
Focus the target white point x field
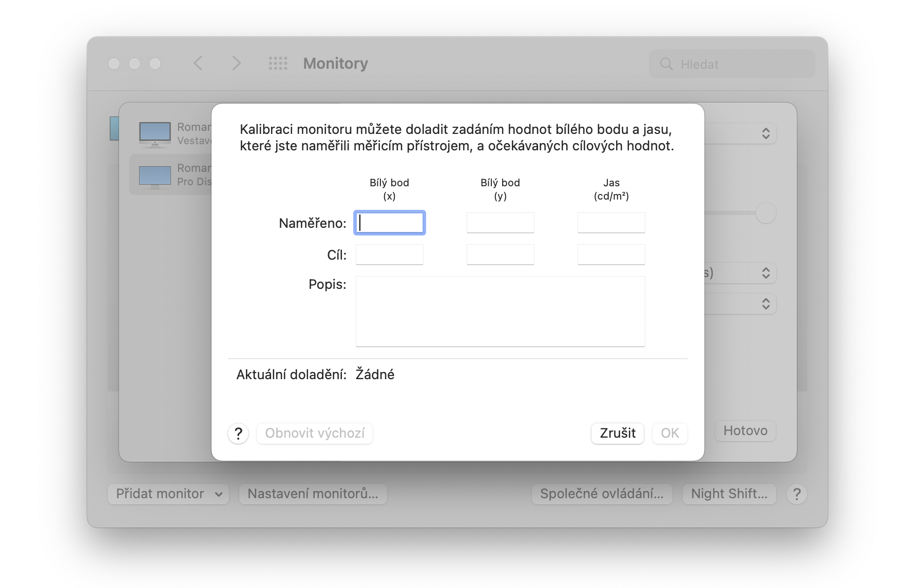(x=390, y=254)
